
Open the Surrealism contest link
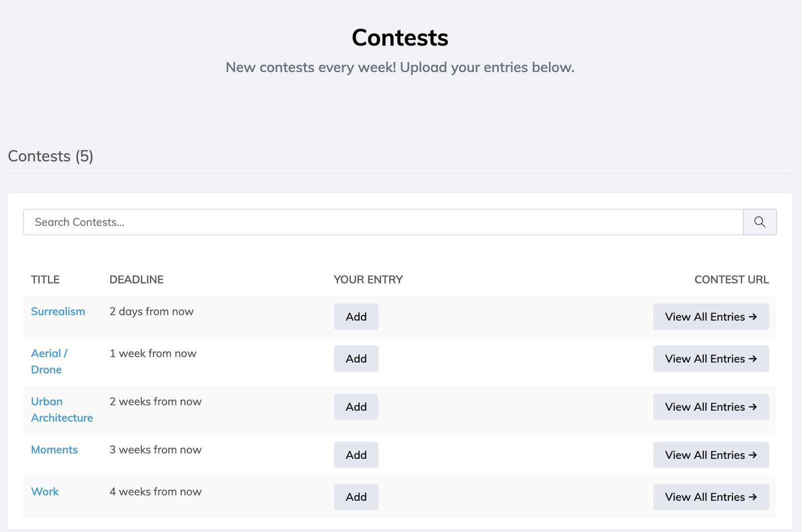click(58, 312)
